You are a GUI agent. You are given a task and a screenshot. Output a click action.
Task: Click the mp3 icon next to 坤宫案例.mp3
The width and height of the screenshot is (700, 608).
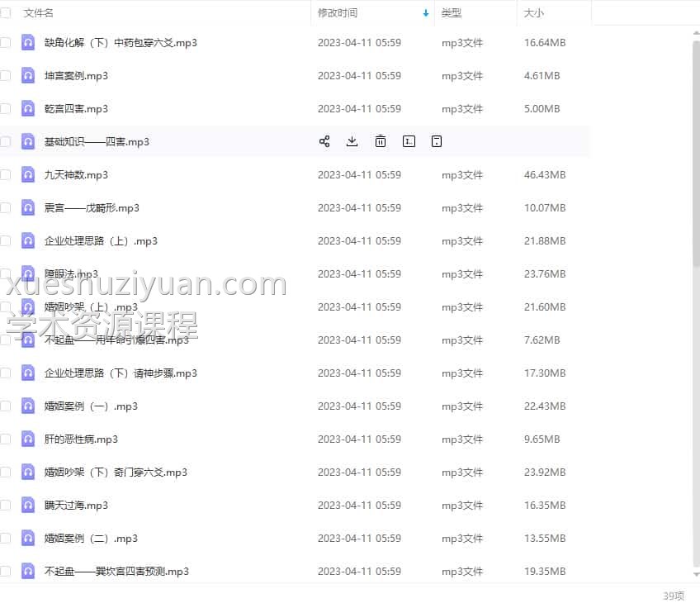click(28, 75)
